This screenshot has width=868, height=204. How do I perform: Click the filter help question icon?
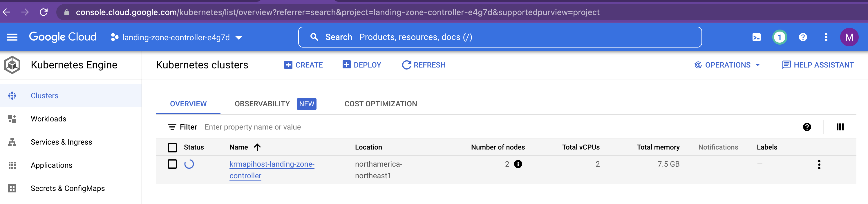tap(807, 127)
